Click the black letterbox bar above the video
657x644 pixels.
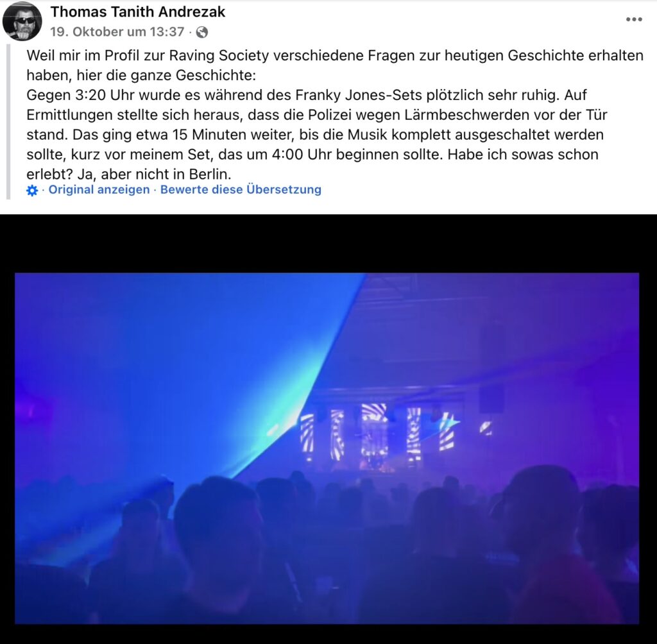click(328, 244)
